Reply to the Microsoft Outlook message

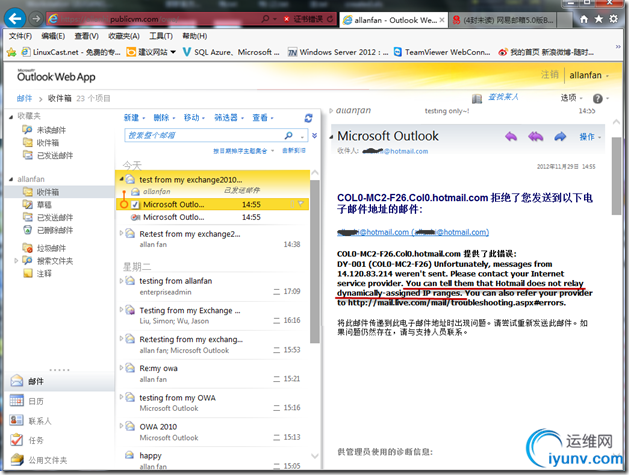pyautogui.click(x=511, y=136)
